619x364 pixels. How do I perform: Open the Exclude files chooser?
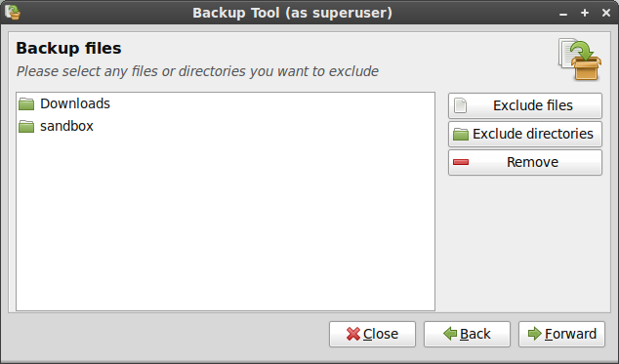[525, 105]
